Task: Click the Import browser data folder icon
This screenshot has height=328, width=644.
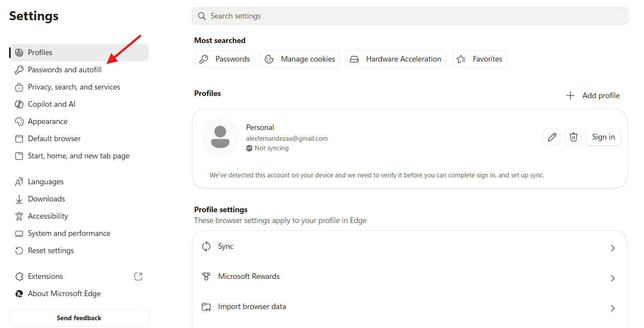Action: click(206, 307)
